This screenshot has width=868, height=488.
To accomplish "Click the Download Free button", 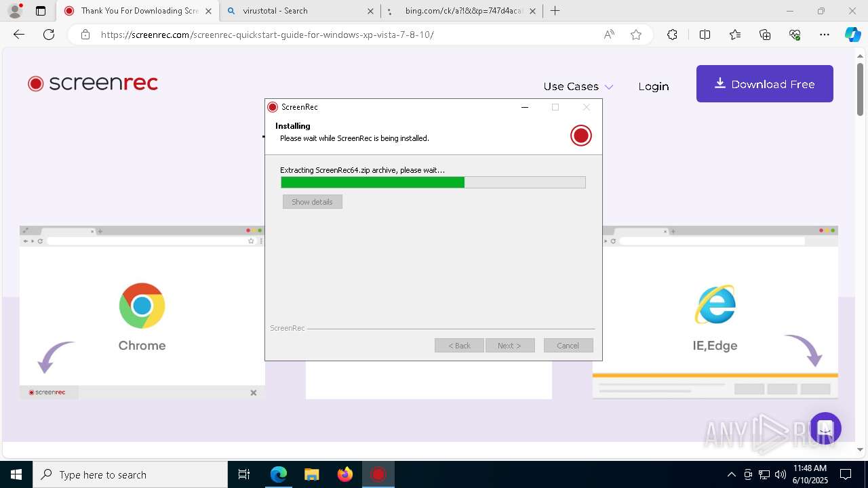I will coord(765,84).
